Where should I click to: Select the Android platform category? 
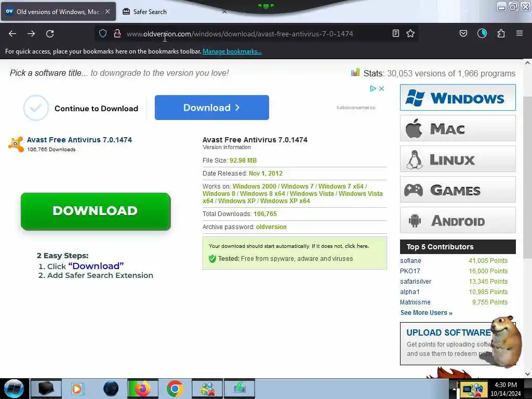pyautogui.click(x=458, y=220)
